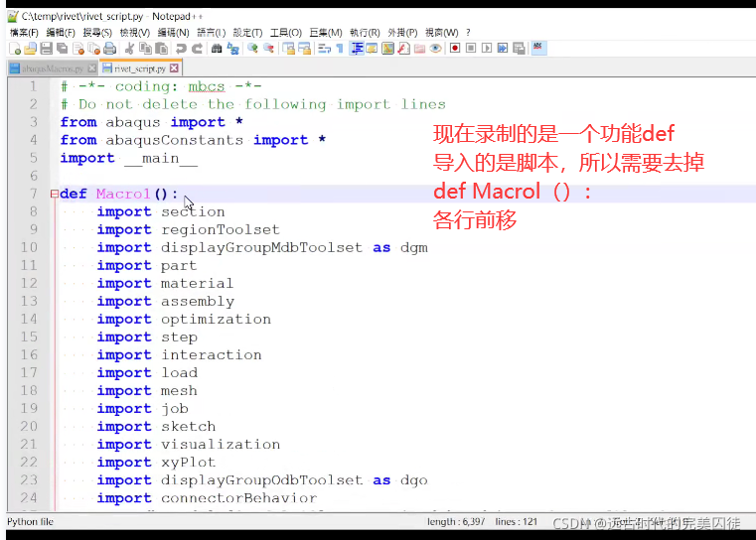Image resolution: width=756 pixels, height=540 pixels.
Task: Click the word Macro1 on line 7
Action: 123,194
